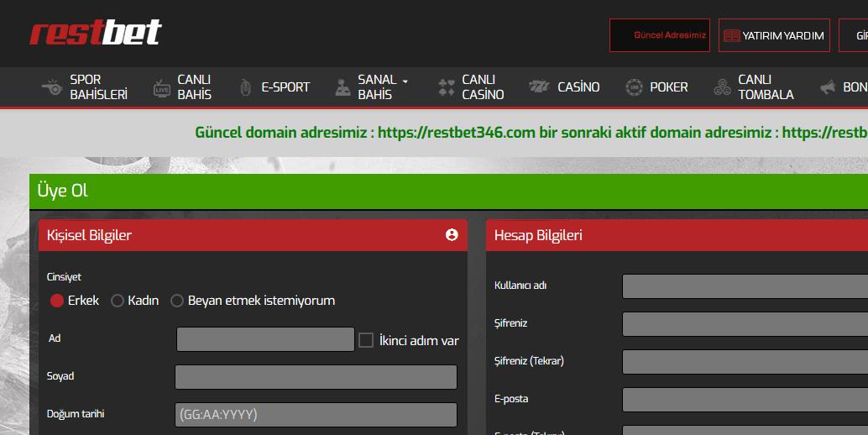
Task: Click the card suits icon beside Canlı Casino
Action: tap(447, 86)
